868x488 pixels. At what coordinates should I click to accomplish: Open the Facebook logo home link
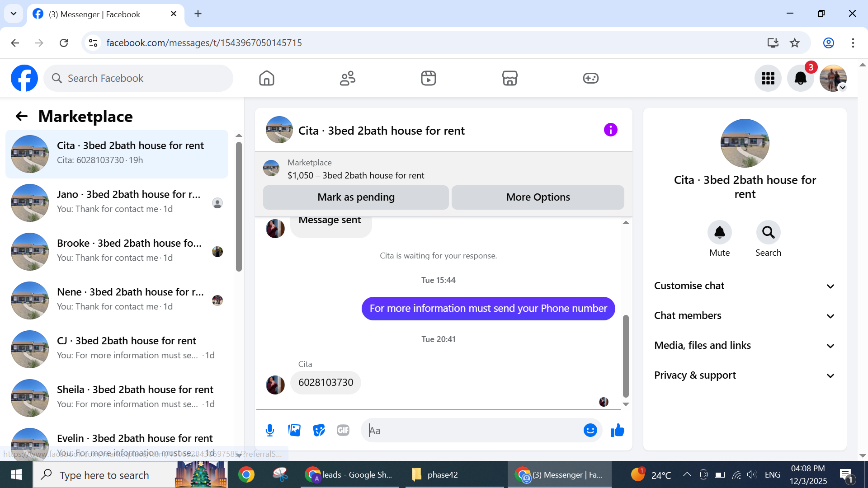point(24,78)
